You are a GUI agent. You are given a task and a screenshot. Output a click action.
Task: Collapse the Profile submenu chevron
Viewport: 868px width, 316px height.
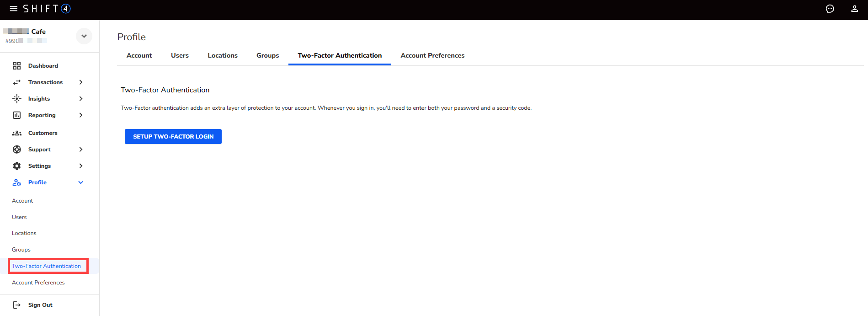[81, 182]
